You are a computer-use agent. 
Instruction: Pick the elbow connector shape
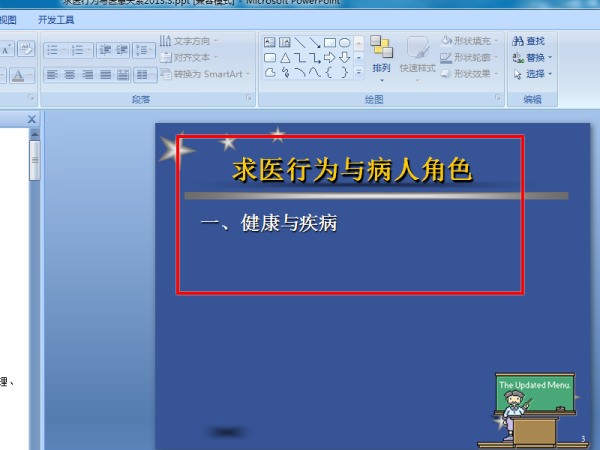pyautogui.click(x=300, y=58)
